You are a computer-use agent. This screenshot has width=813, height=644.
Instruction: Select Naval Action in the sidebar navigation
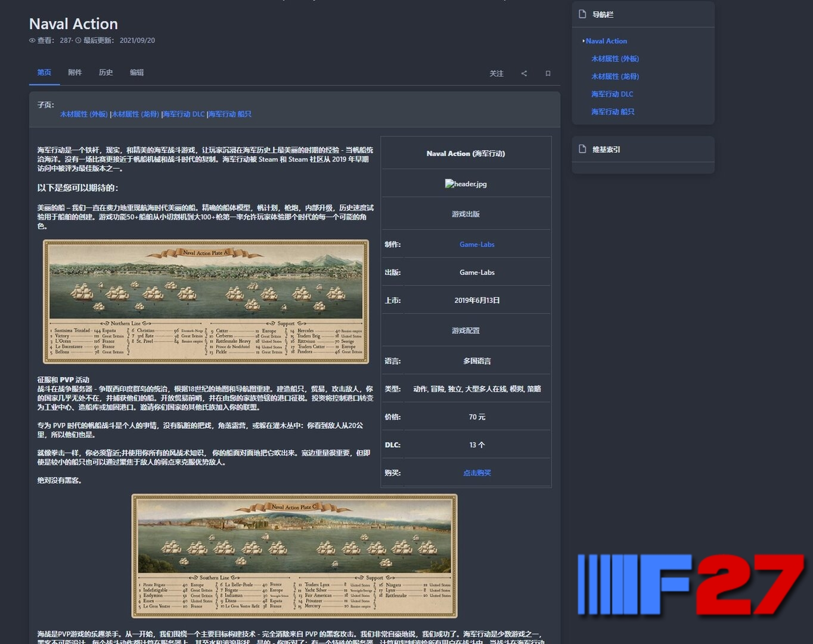click(606, 41)
